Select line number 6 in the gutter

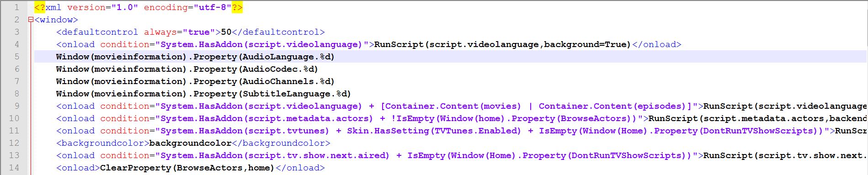click(17, 69)
